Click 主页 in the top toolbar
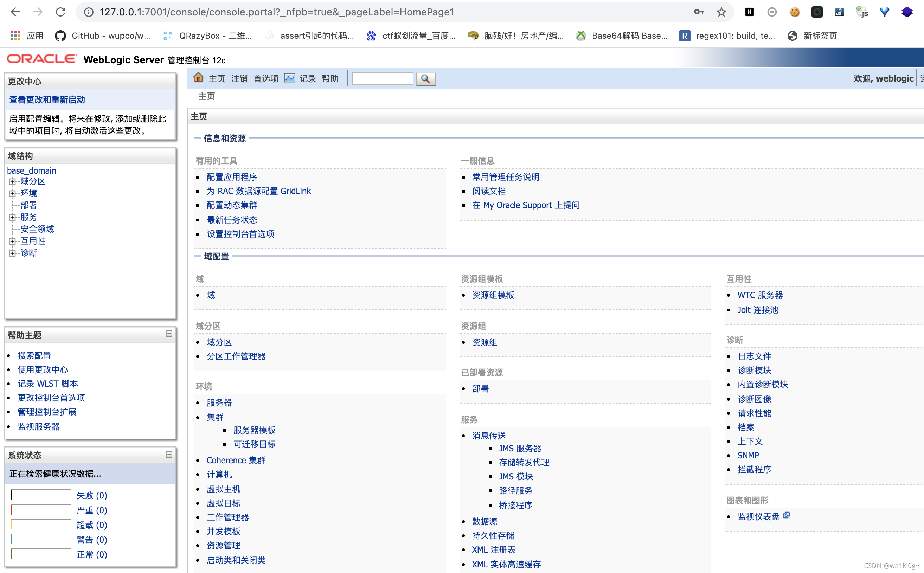924x573 pixels. click(x=217, y=78)
